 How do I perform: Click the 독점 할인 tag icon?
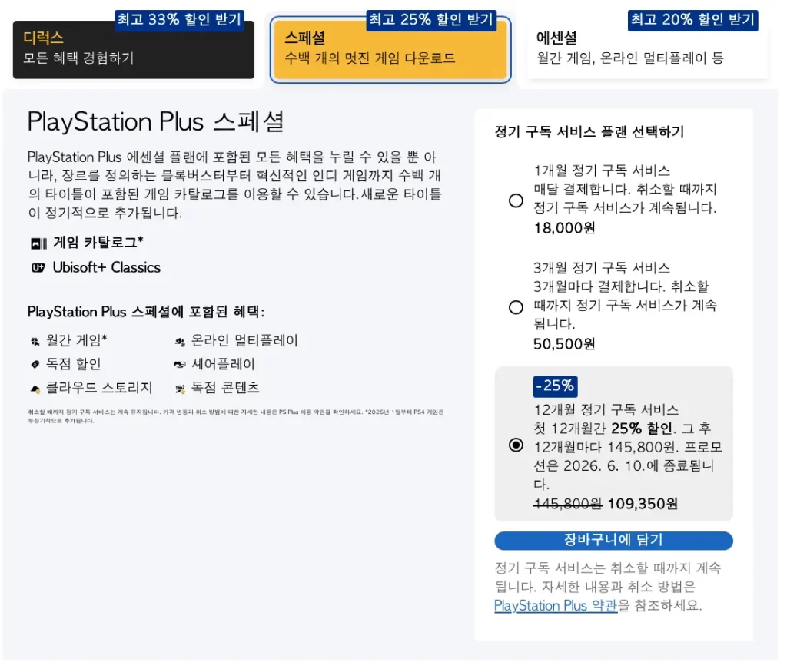point(35,365)
